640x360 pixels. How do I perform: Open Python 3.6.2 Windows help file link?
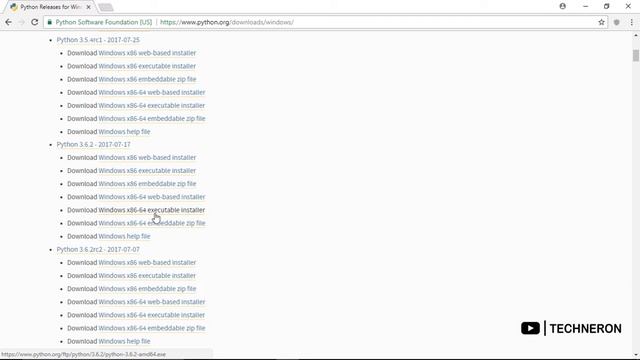tap(124, 236)
